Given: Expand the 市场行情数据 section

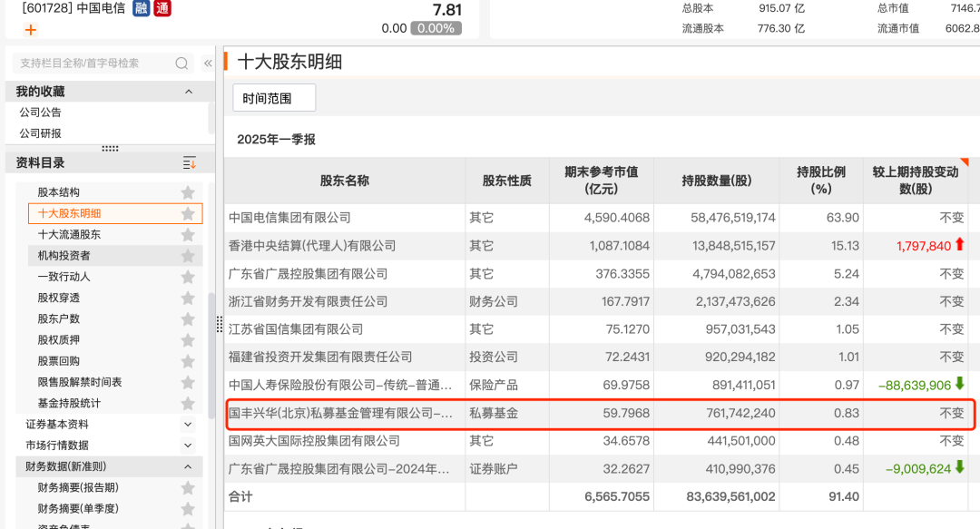Looking at the screenshot, I should (188, 446).
